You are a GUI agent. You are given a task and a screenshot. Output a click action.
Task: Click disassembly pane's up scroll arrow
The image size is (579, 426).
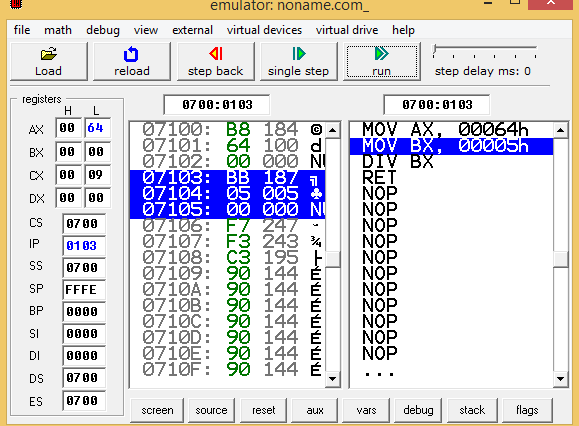click(x=561, y=130)
